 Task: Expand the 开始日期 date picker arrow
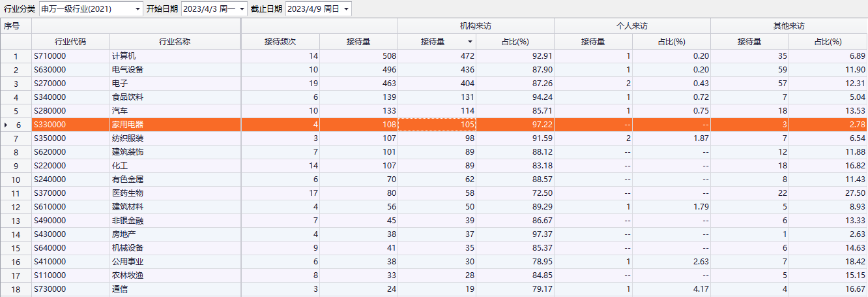tap(242, 9)
